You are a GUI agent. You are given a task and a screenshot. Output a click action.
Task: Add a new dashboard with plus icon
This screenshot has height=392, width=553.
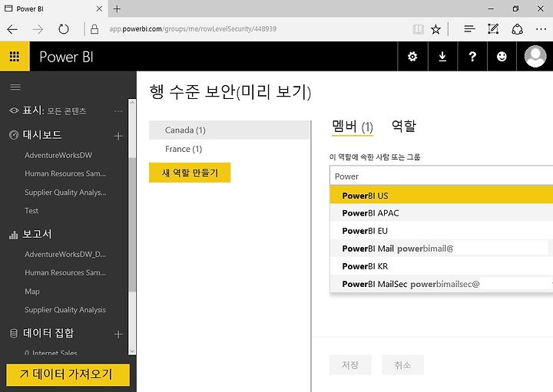[x=118, y=136]
